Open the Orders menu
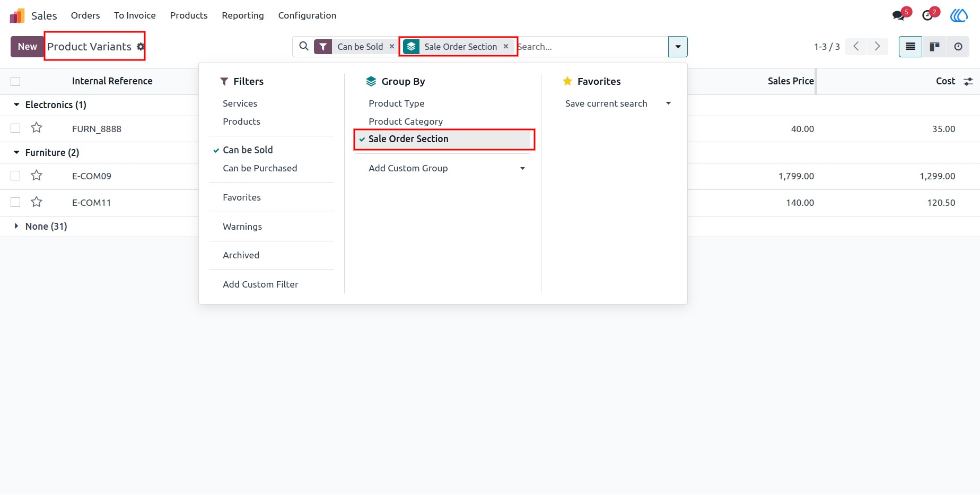The height and width of the screenshot is (495, 980). [x=85, y=15]
